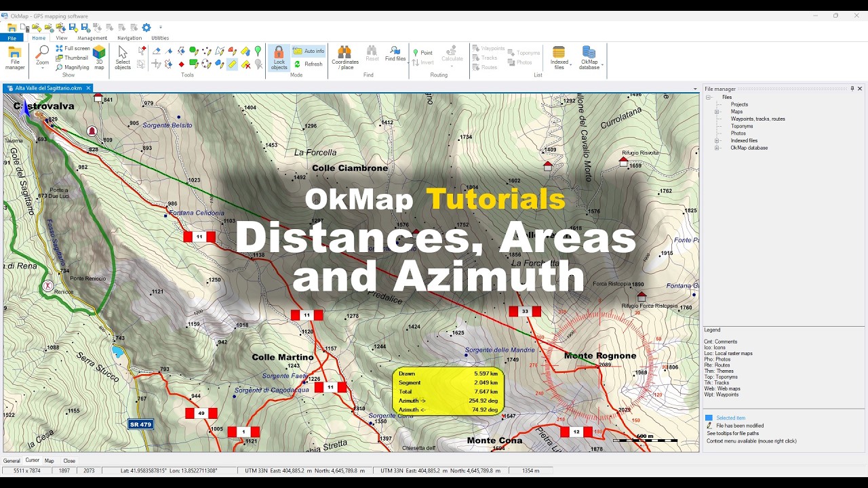Activate the Select objects arrow tool
Viewport: 868px width, 488px height.
(x=123, y=58)
